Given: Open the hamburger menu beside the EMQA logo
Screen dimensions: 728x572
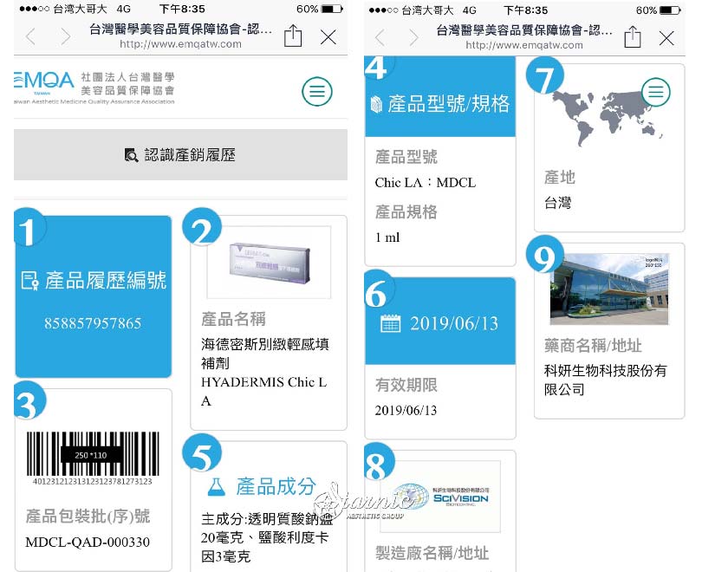Looking at the screenshot, I should click(x=317, y=91).
